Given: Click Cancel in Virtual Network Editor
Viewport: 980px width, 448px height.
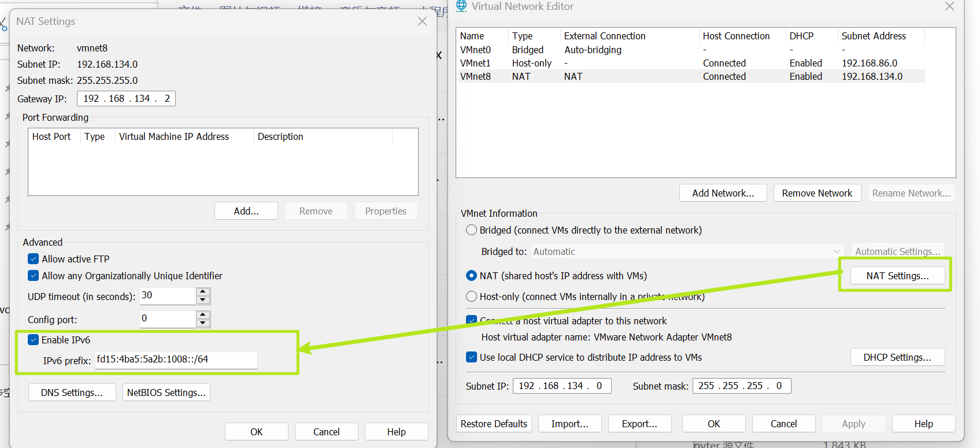Looking at the screenshot, I should [784, 424].
